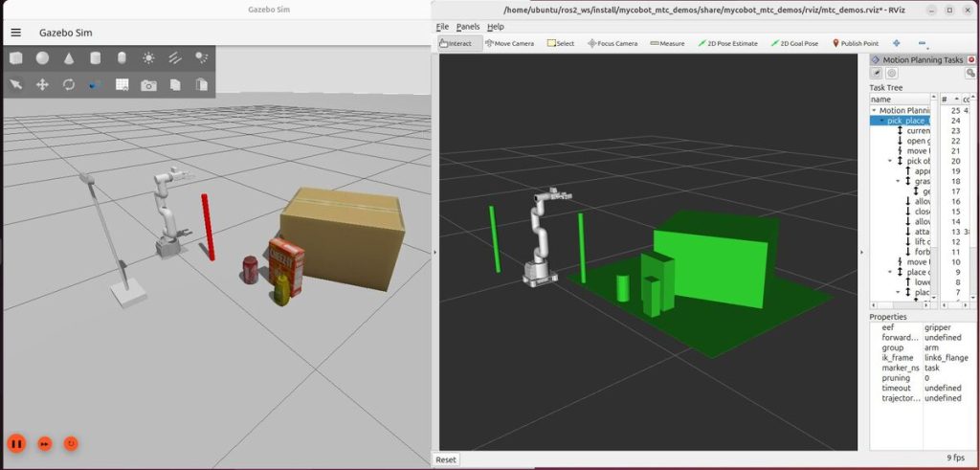The width and height of the screenshot is (980, 470).
Task: Activate the Gazebo rotate mode tool
Action: coord(69,85)
